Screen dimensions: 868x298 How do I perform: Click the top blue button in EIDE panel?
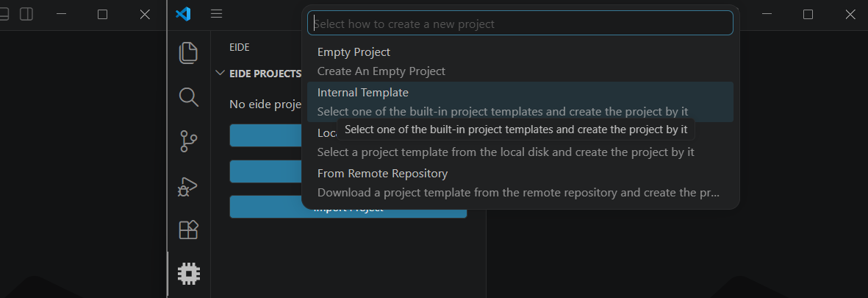pyautogui.click(x=266, y=135)
